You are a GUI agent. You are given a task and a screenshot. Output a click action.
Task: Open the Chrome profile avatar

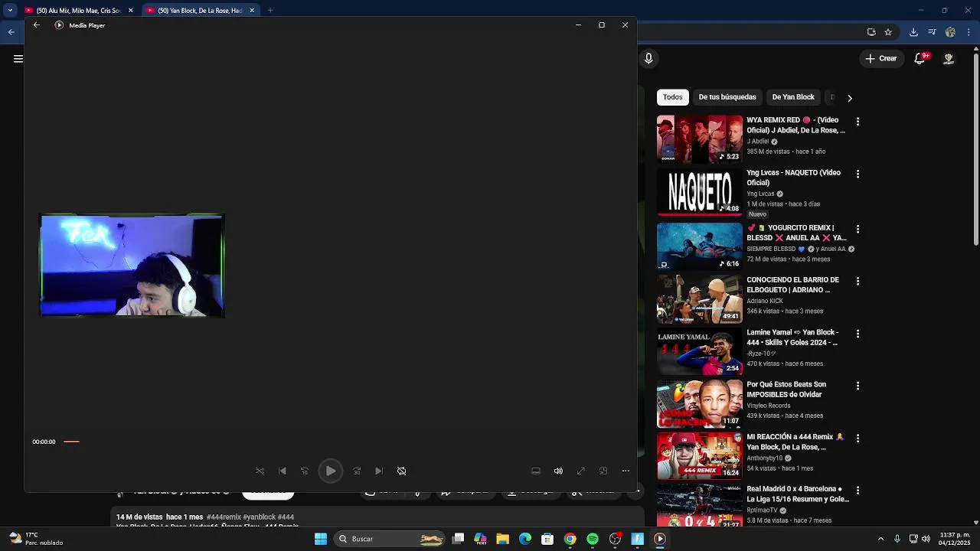[950, 32]
